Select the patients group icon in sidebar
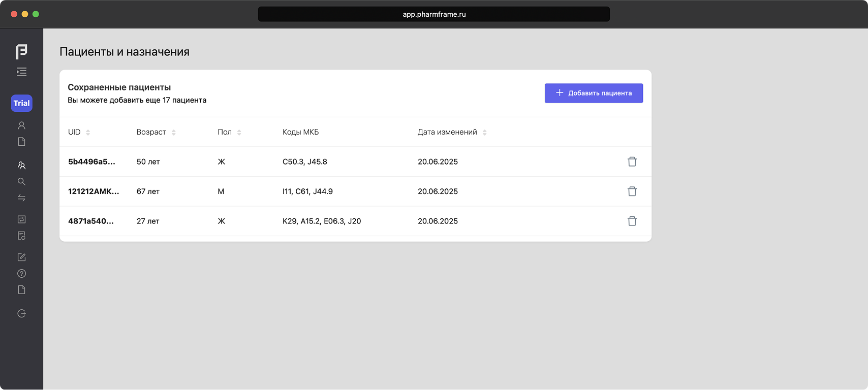868x390 pixels. point(21,165)
